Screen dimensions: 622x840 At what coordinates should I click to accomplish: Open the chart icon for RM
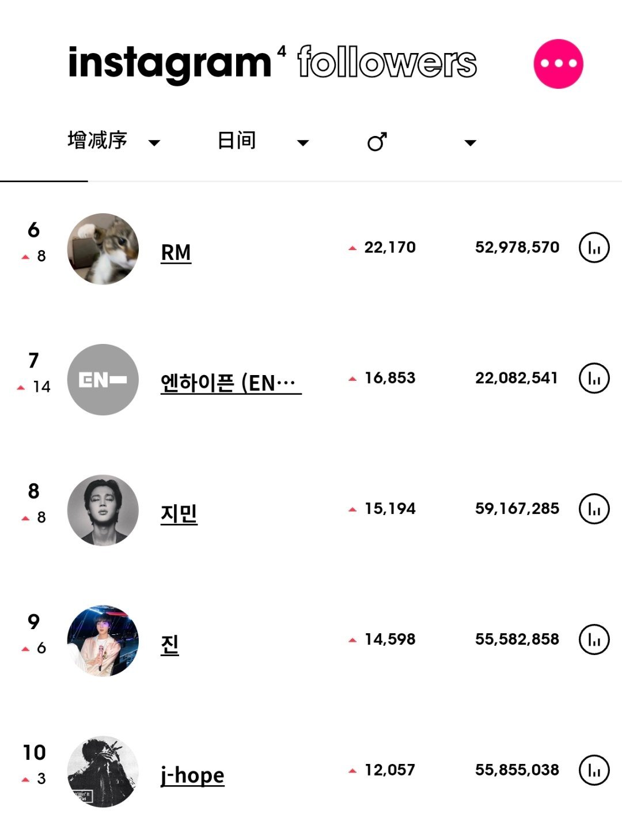pyautogui.click(x=594, y=248)
